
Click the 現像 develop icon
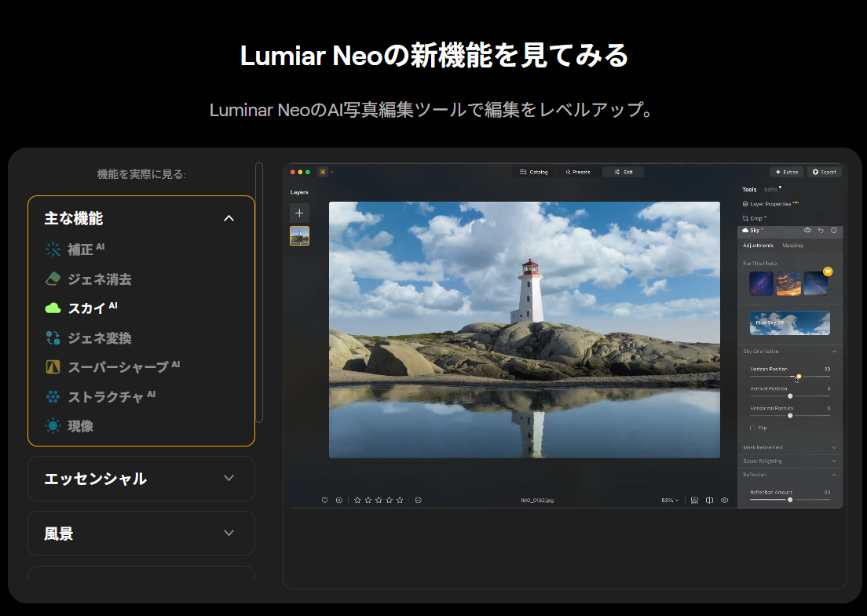(53, 426)
